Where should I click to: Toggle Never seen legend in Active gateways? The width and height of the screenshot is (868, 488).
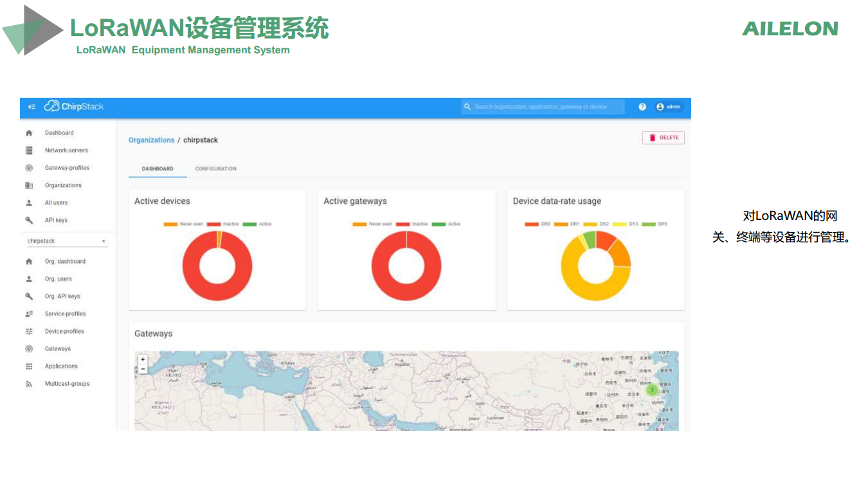coord(372,224)
